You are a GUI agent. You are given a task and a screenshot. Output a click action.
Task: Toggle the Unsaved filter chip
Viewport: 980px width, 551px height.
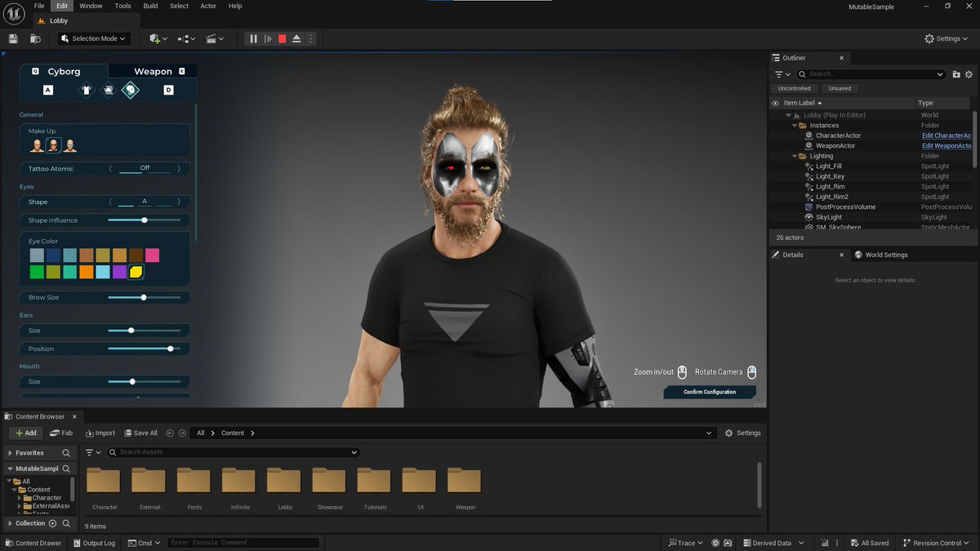pyautogui.click(x=840, y=88)
